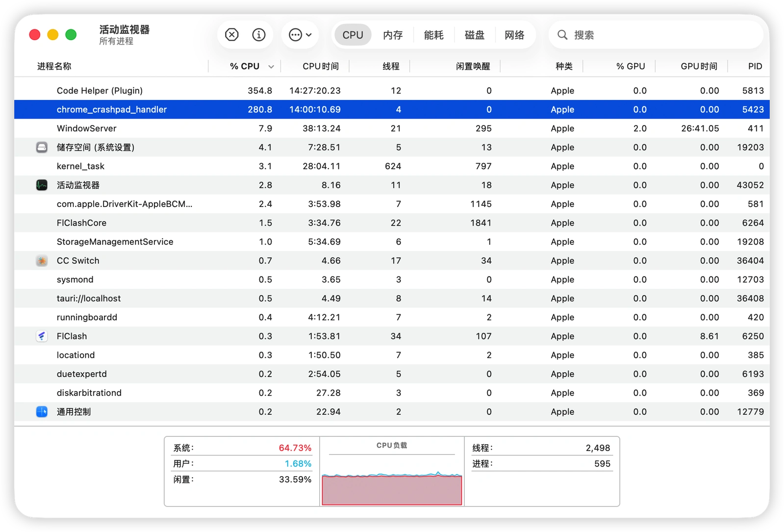Sort by 闲置唤醒 column header
This screenshot has width=784, height=532.
[473, 66]
